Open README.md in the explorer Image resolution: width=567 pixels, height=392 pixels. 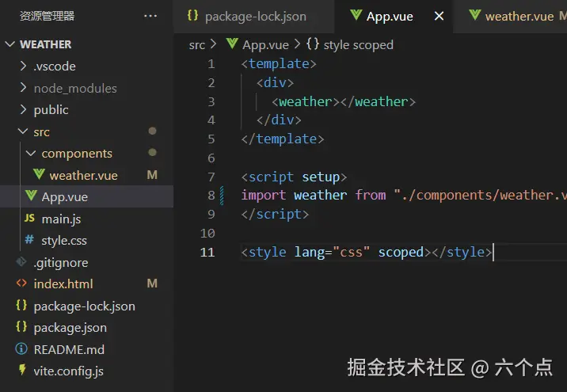69,350
